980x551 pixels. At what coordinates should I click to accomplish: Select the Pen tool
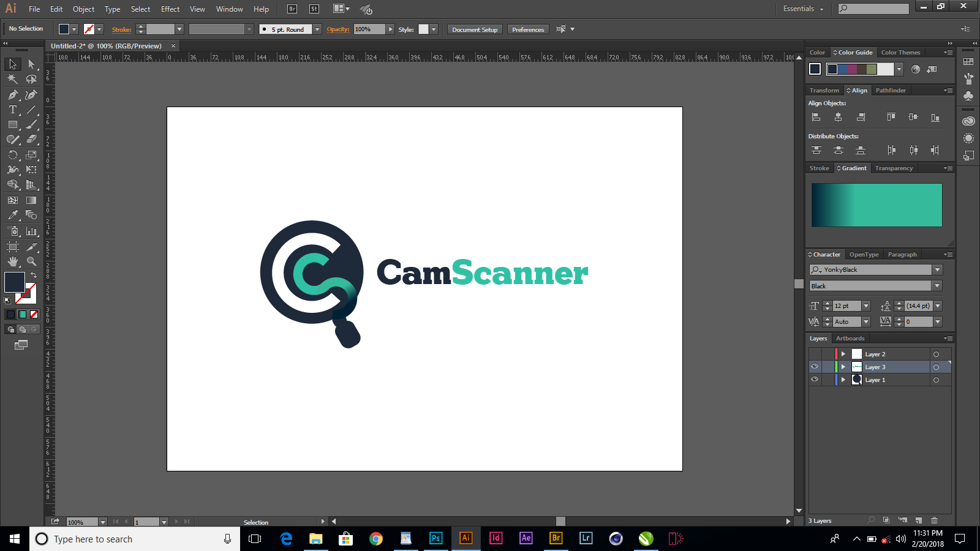tap(13, 94)
